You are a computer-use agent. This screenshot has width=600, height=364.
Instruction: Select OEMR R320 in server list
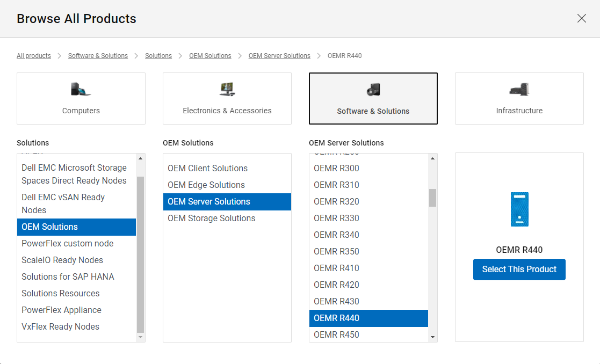click(x=368, y=201)
